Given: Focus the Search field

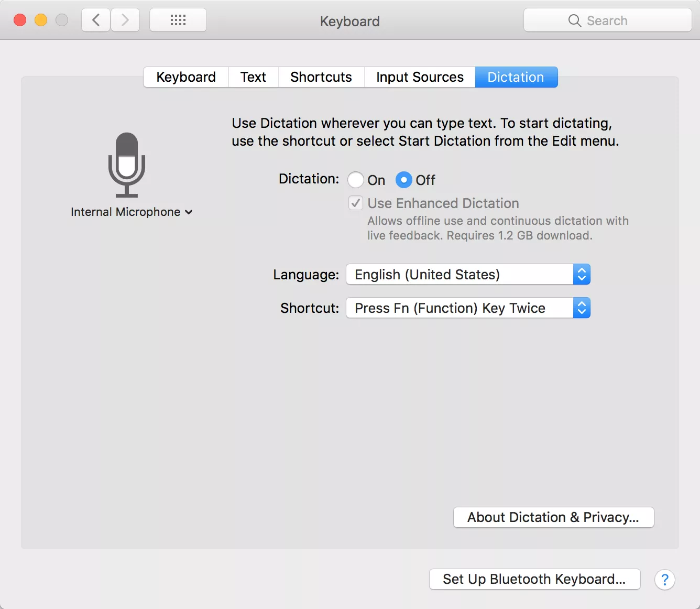Looking at the screenshot, I should coord(607,20).
